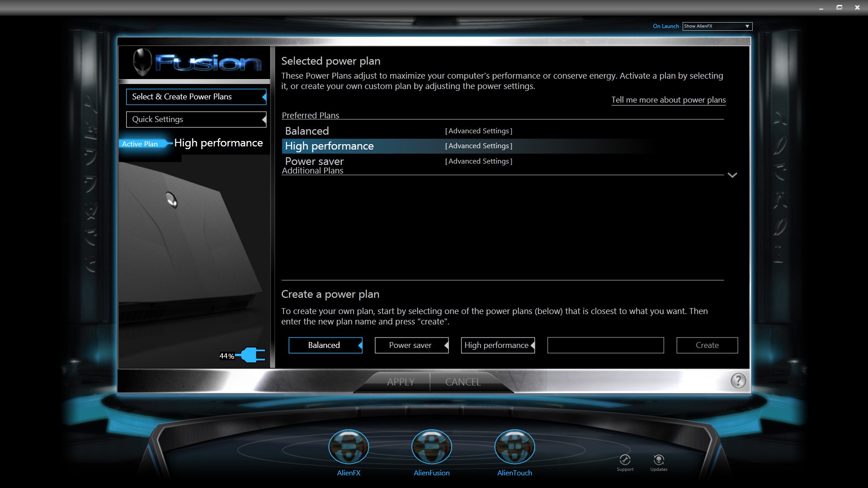Launch the AlienTouch module icon

pyautogui.click(x=514, y=447)
